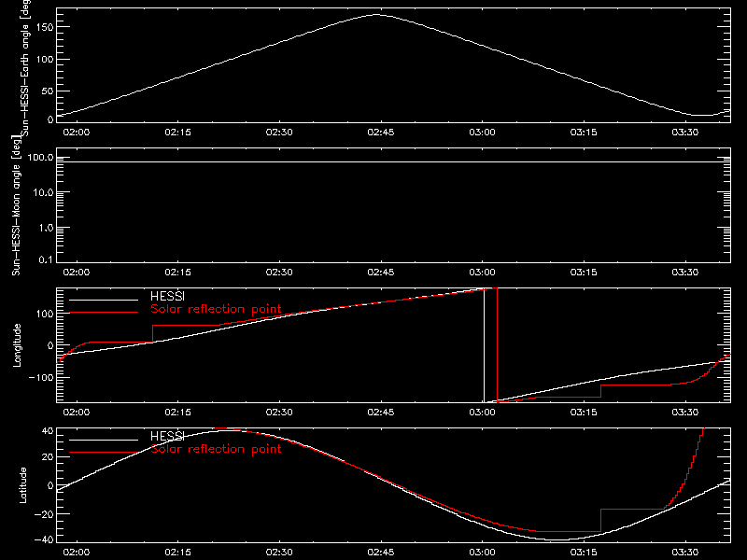Click the Latitude axis label

pos(22,485)
